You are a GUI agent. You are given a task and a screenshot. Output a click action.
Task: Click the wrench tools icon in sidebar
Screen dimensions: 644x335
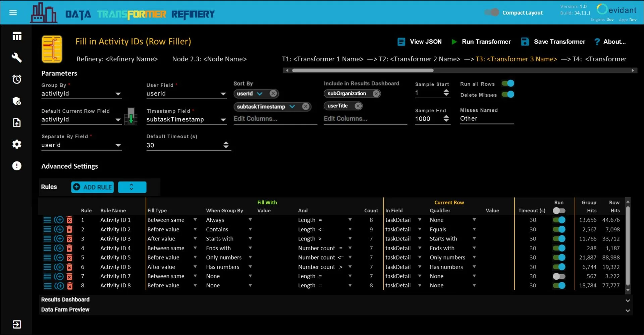pos(17,58)
